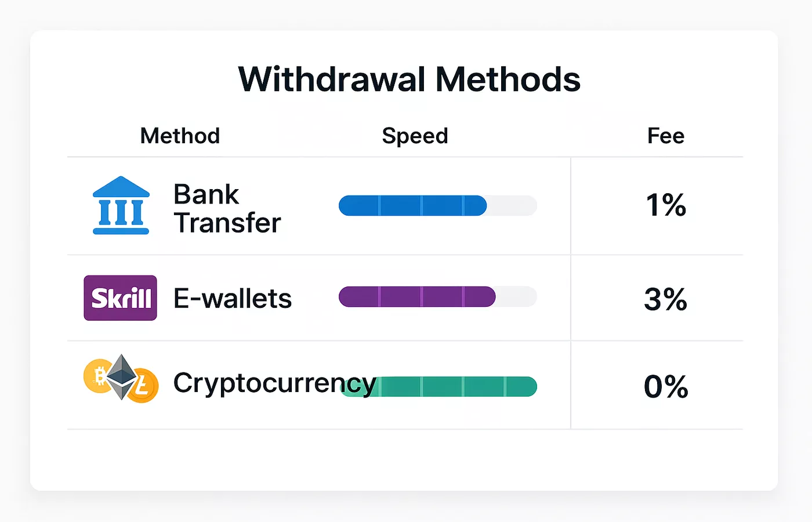This screenshot has width=812, height=522.
Task: Click the Ethereum diamond icon
Action: [121, 376]
